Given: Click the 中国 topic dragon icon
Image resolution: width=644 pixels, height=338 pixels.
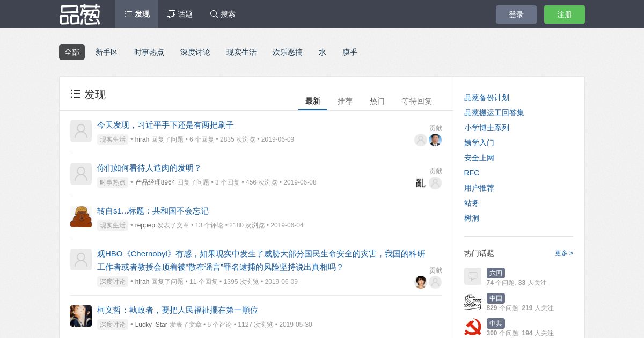Looking at the screenshot, I should tap(473, 302).
